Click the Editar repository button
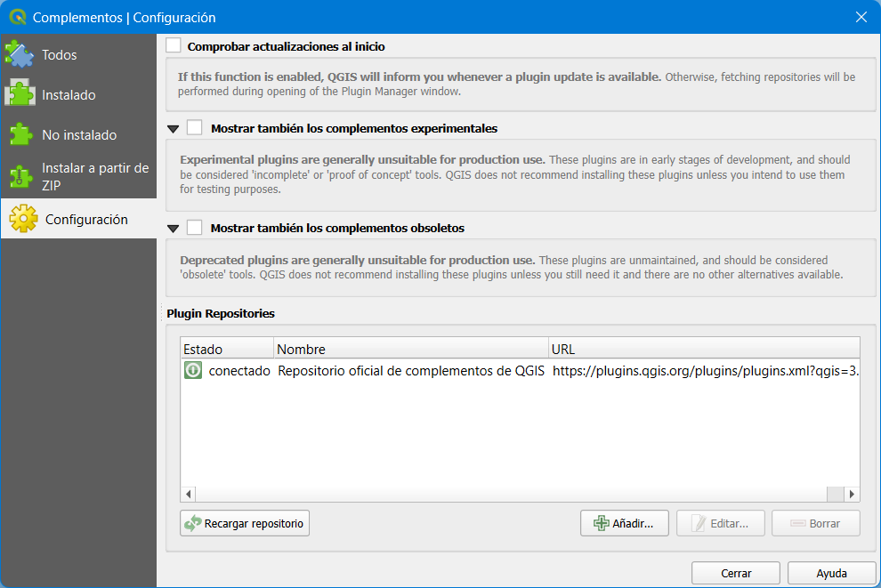 720,523
